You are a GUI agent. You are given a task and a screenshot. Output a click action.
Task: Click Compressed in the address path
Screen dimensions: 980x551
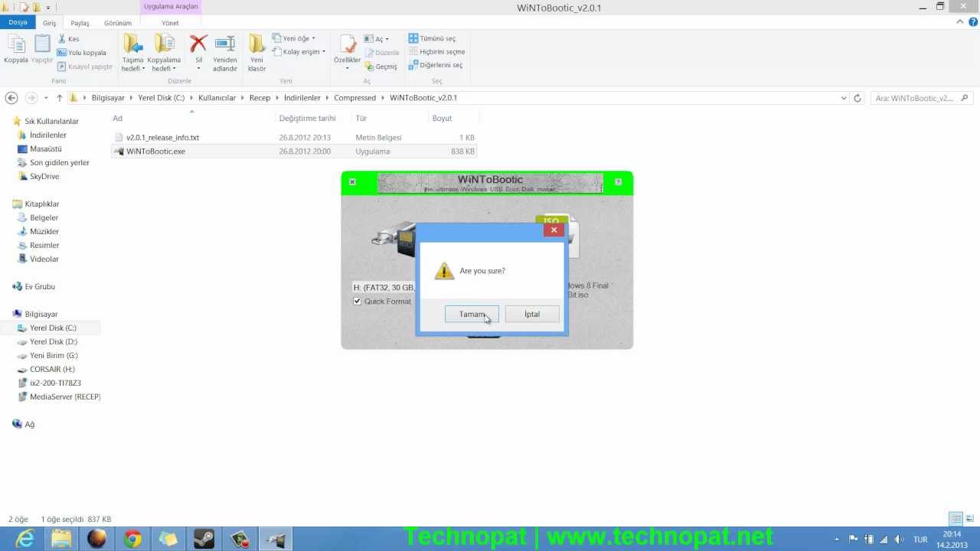pos(354,98)
